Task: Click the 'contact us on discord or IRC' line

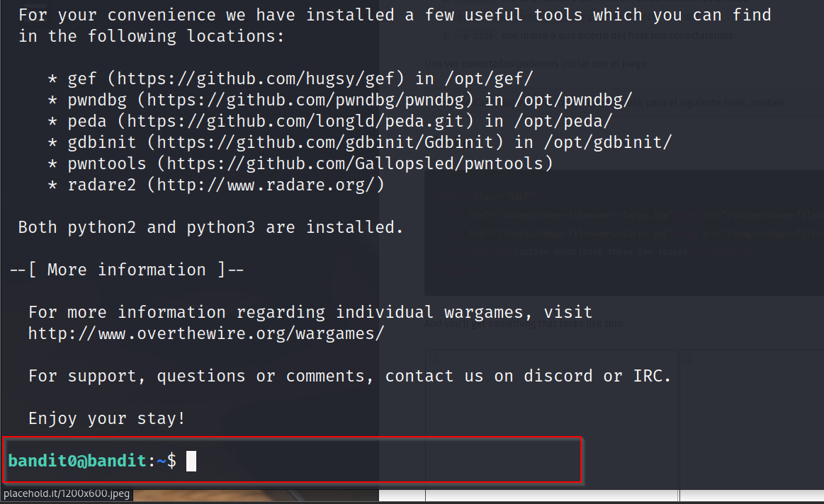Action: pyautogui.click(x=350, y=376)
